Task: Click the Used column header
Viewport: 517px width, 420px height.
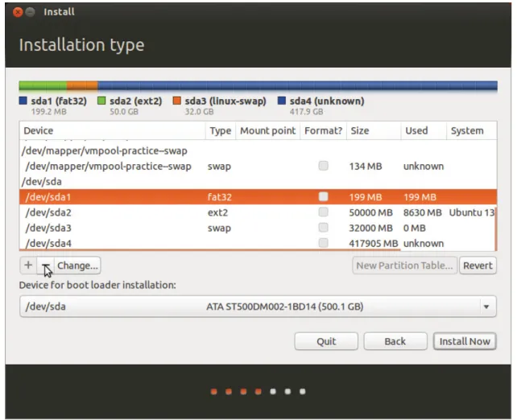Action: 424,130
